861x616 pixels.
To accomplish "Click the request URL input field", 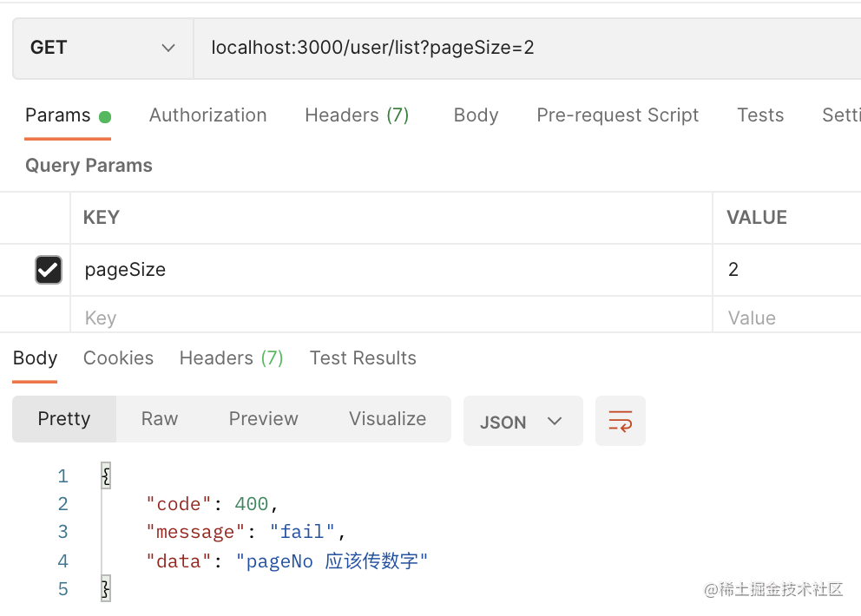I will point(521,48).
